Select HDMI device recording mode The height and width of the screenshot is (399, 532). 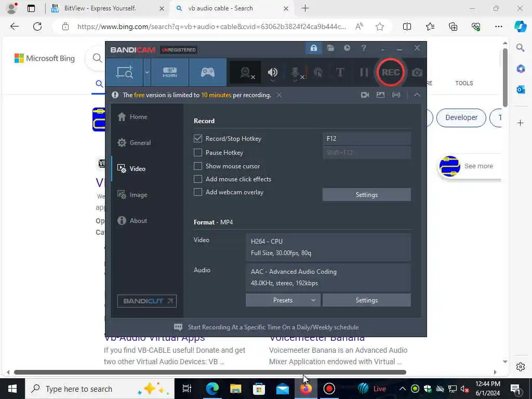coord(170,72)
